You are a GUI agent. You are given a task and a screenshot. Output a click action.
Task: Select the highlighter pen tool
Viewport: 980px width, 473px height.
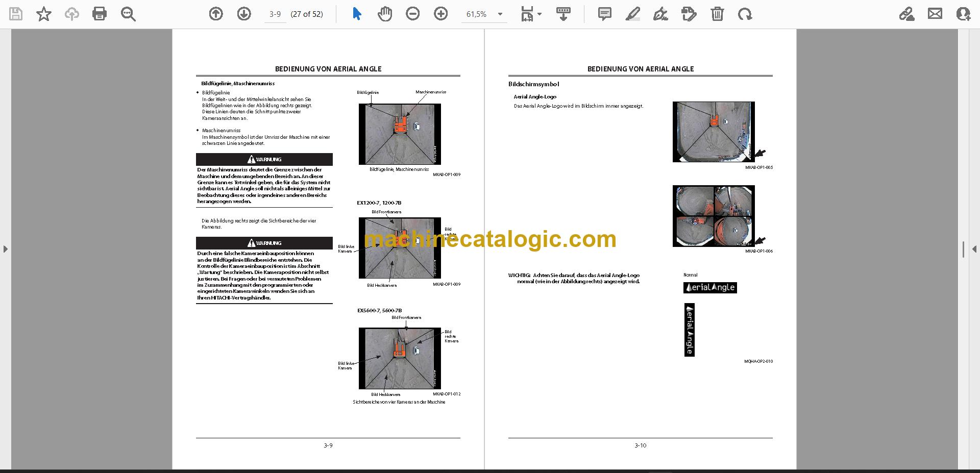click(633, 14)
